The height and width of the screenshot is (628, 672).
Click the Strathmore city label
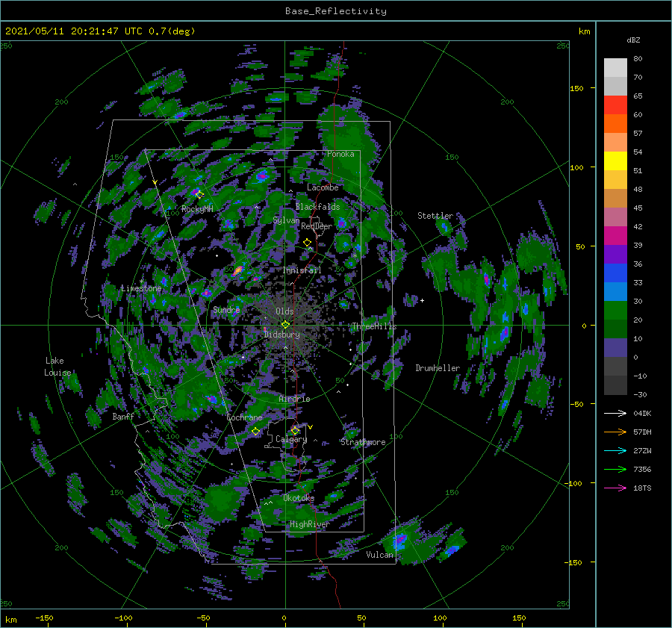(x=363, y=442)
